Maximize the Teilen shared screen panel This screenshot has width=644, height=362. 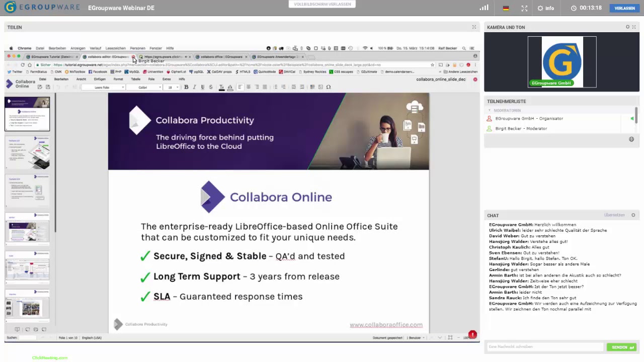[x=474, y=27]
